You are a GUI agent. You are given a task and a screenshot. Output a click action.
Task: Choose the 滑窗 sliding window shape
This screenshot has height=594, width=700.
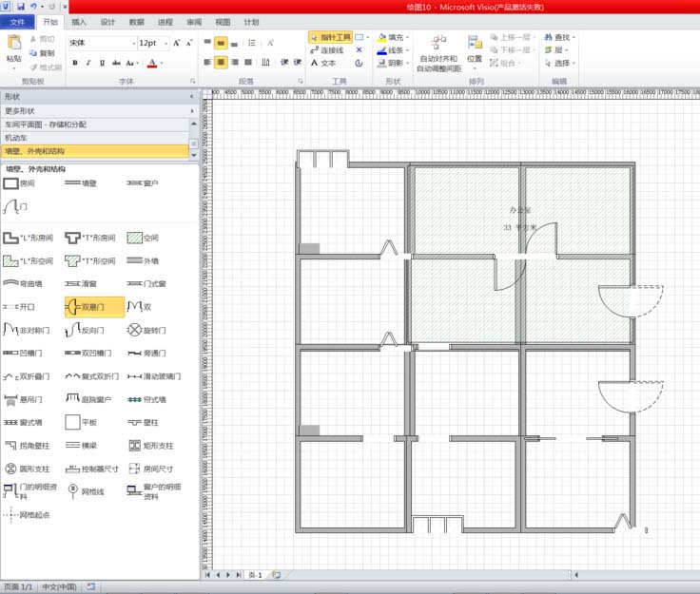(x=81, y=283)
